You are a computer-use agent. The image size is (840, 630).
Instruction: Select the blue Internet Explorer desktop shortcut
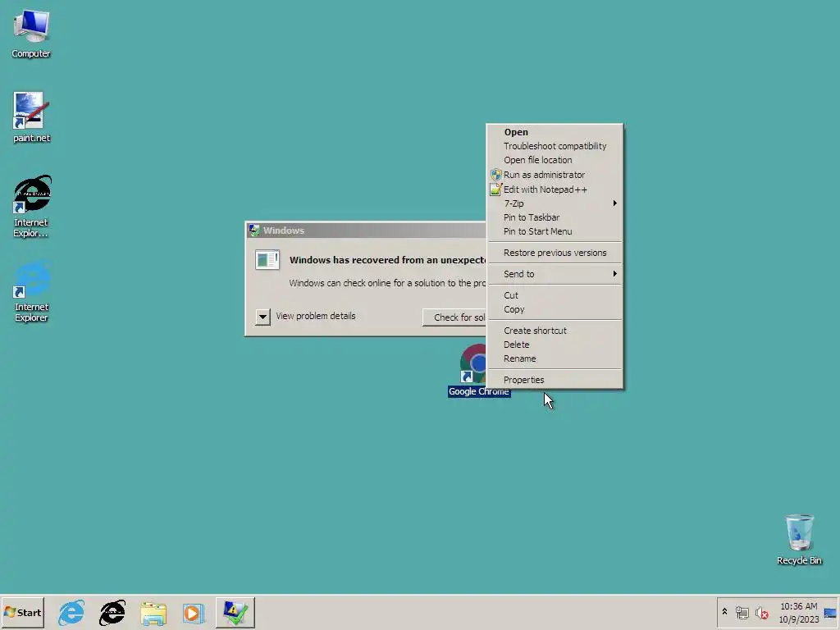[x=31, y=291]
